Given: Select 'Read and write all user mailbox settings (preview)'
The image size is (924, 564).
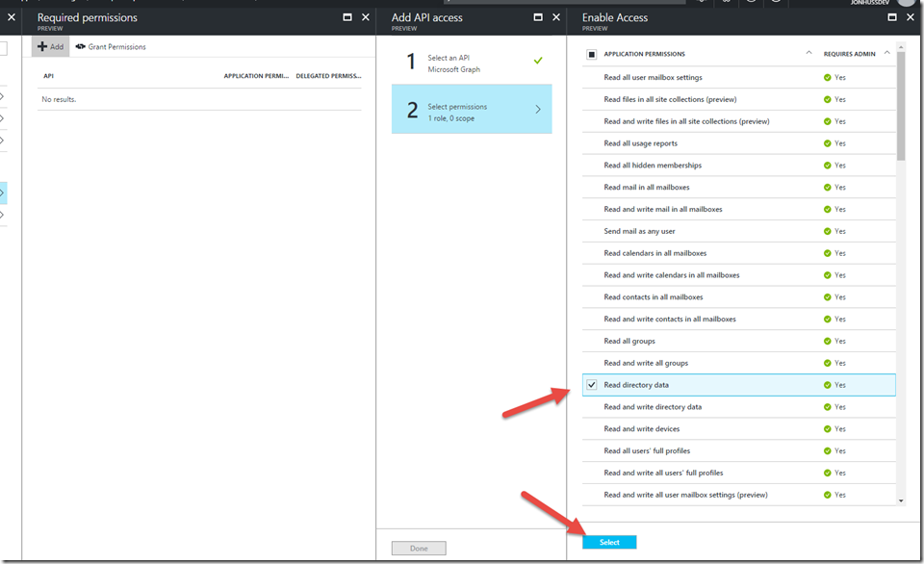Looking at the screenshot, I should pos(685,495).
